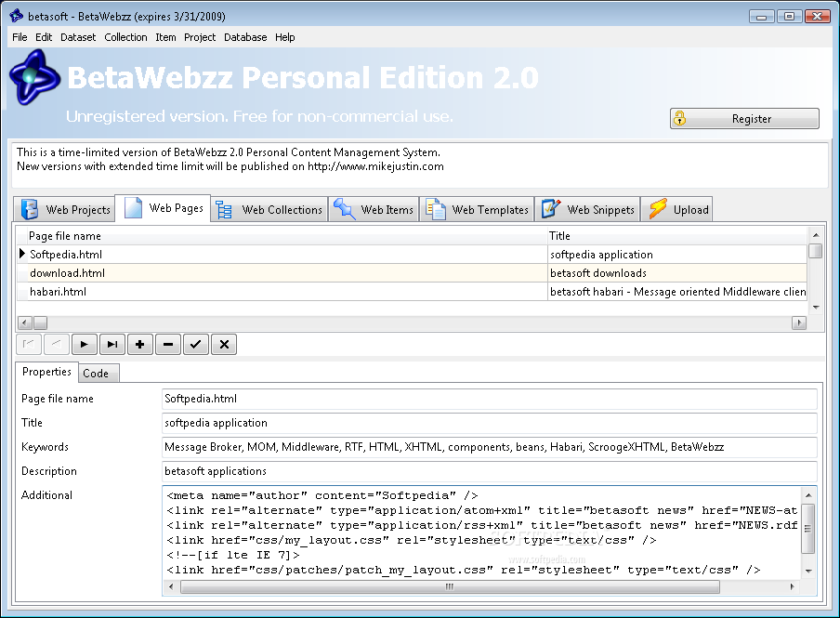Screen dimensions: 840x618
Task: Click the Keywords input field
Action: pyautogui.click(x=489, y=447)
